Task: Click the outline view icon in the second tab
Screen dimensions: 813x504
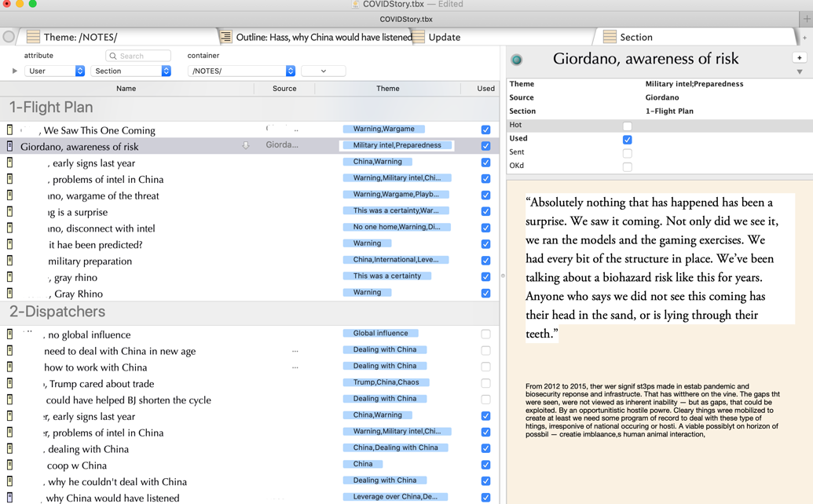Action: (x=225, y=37)
